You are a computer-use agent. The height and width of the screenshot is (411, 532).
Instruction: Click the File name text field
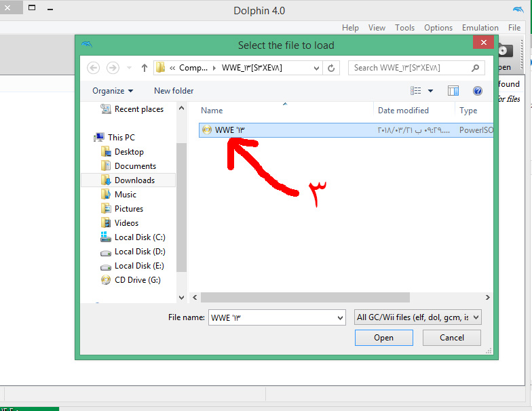pos(271,317)
